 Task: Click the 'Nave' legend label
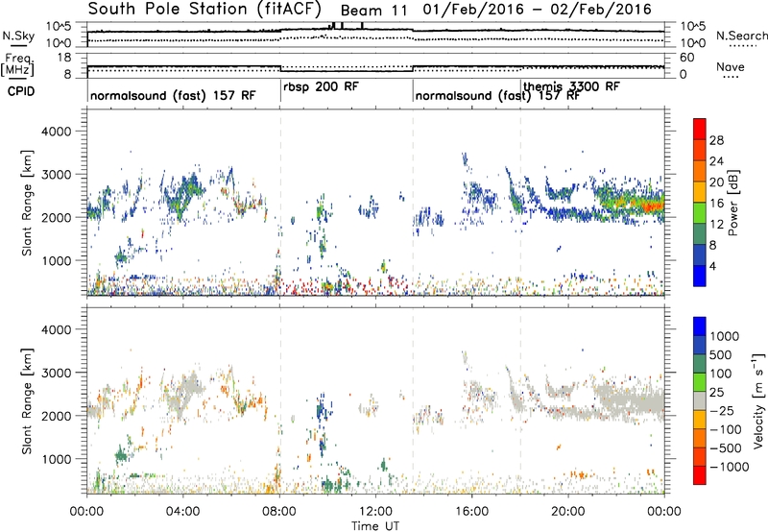point(731,67)
